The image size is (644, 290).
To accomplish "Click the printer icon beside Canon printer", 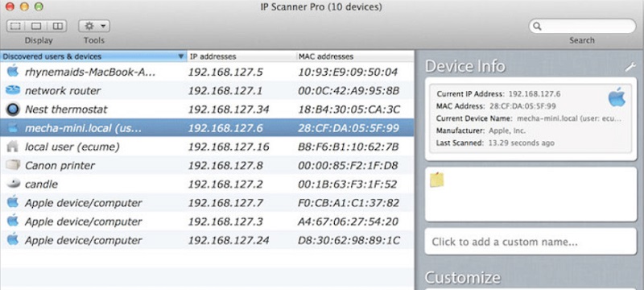I will [x=13, y=165].
